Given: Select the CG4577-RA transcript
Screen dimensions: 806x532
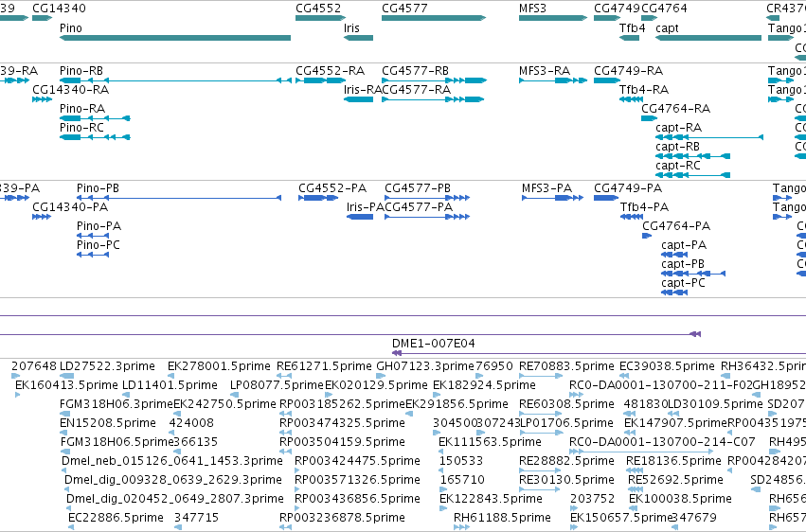Looking at the screenshot, I should [x=434, y=99].
